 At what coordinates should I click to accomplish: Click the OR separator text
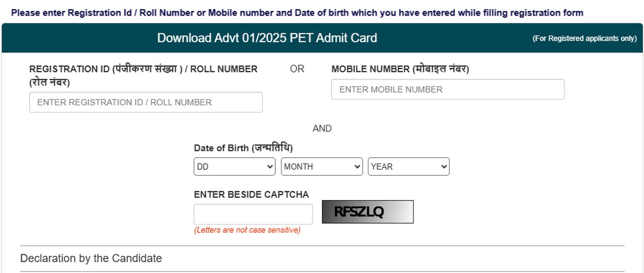pyautogui.click(x=297, y=69)
